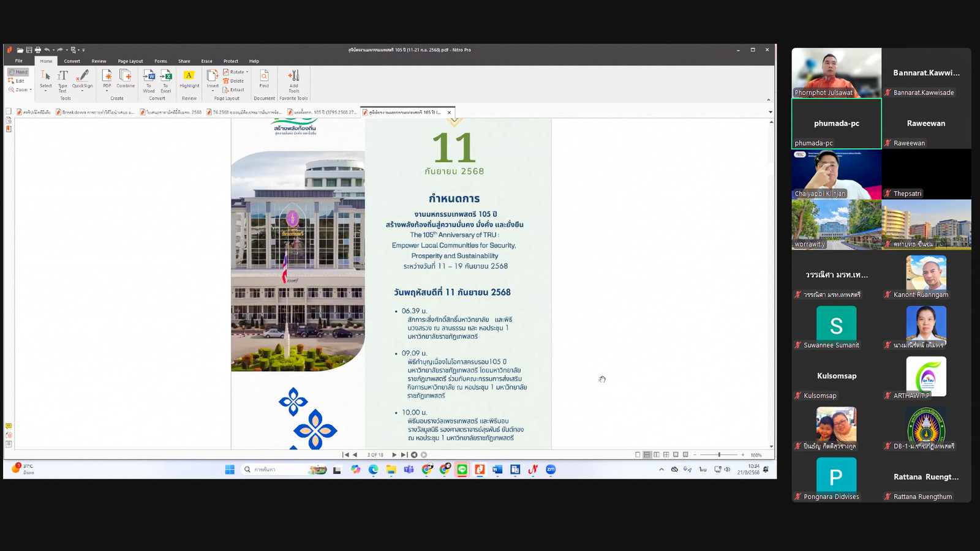Click the Find document icon
Image resolution: width=980 pixels, height=551 pixels.
(264, 79)
